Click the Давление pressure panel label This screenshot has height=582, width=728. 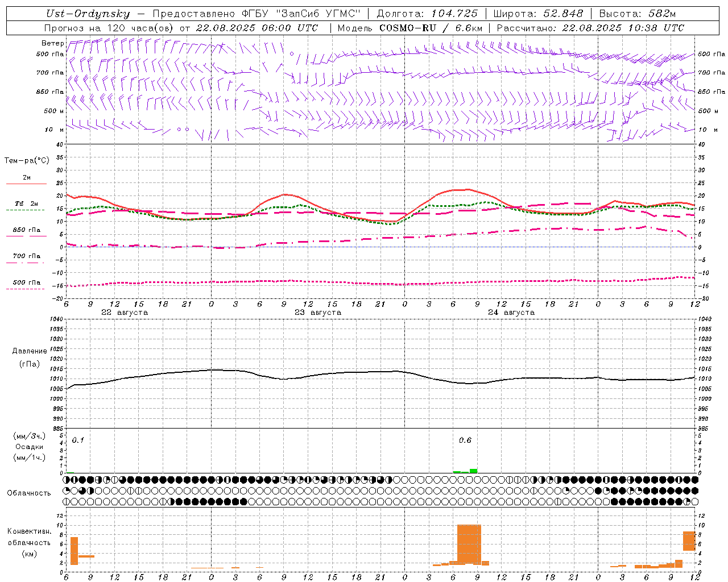30,351
